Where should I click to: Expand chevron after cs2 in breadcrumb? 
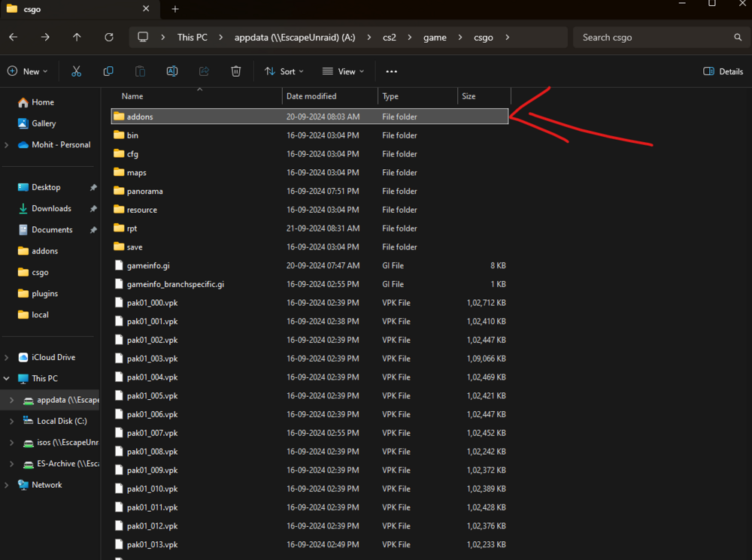(x=410, y=38)
